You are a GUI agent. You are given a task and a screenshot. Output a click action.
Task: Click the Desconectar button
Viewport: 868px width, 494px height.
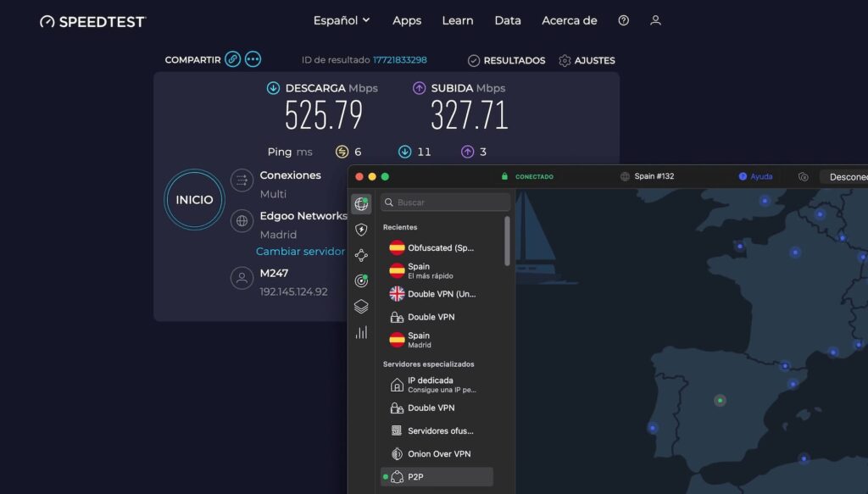click(x=843, y=176)
